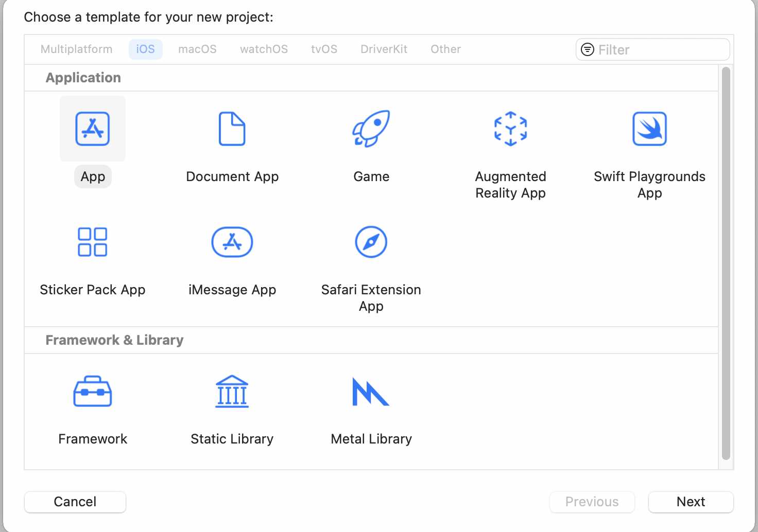Screen dimensions: 758x532
Task: Choose the Safari Extension App compass icon
Action: 371,242
